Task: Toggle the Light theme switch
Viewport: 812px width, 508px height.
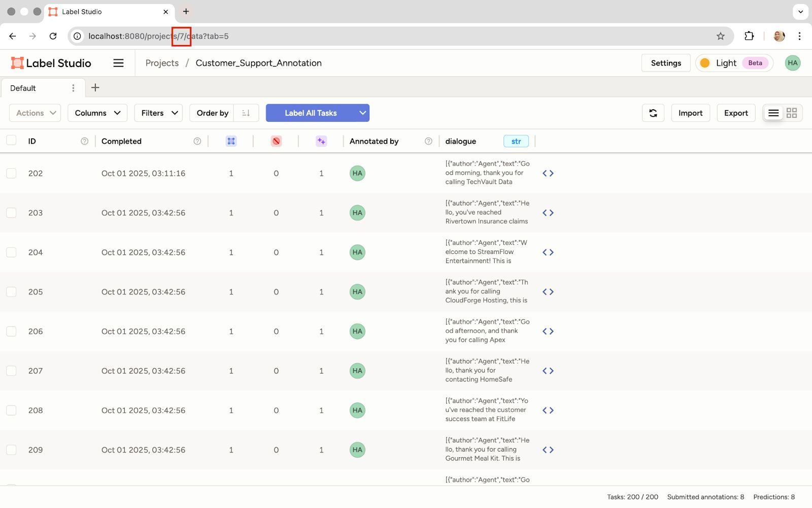Action: click(x=725, y=63)
